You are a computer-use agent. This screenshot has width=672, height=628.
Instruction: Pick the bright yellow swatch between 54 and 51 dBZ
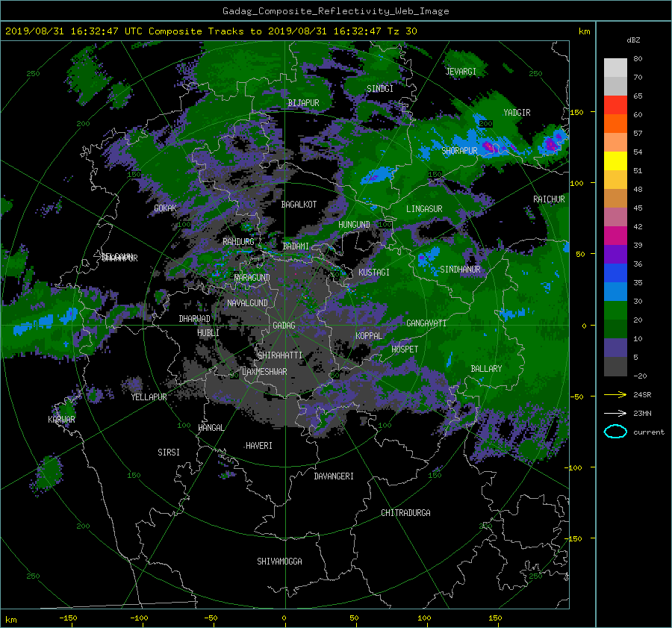[x=615, y=161]
